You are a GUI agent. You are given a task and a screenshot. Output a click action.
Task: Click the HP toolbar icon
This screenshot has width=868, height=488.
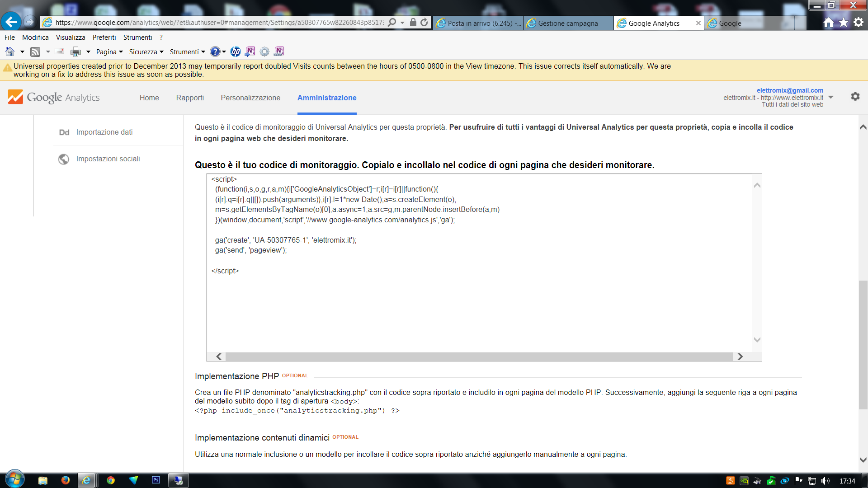click(x=235, y=52)
